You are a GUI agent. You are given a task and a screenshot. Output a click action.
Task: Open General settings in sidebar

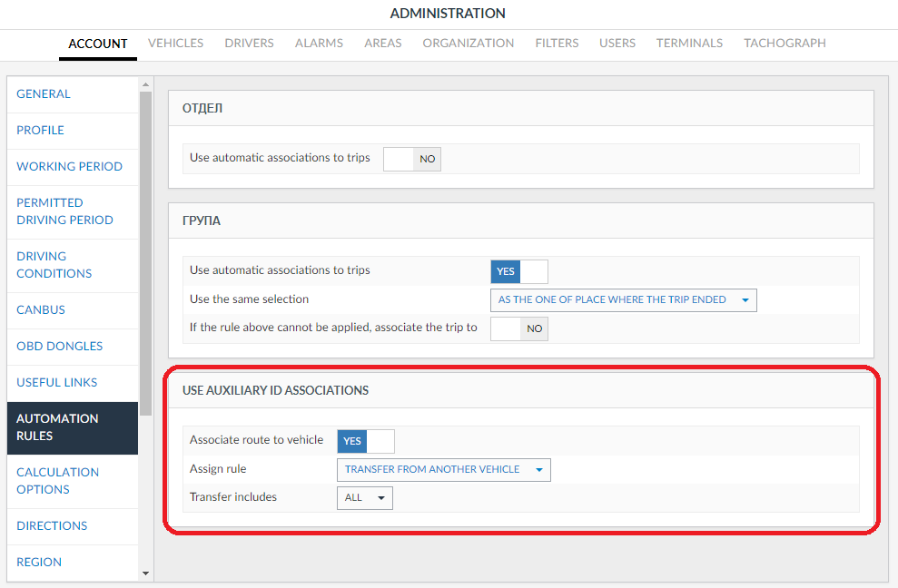pyautogui.click(x=44, y=94)
